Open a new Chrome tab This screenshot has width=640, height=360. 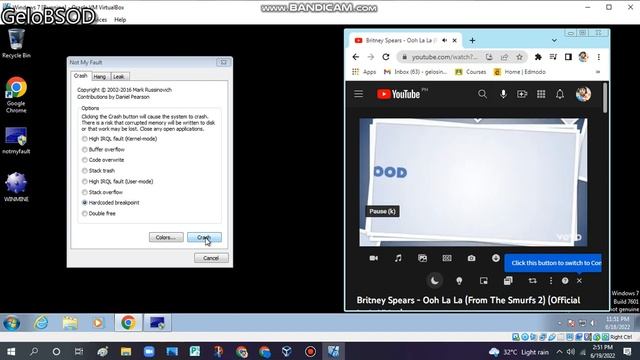472,40
